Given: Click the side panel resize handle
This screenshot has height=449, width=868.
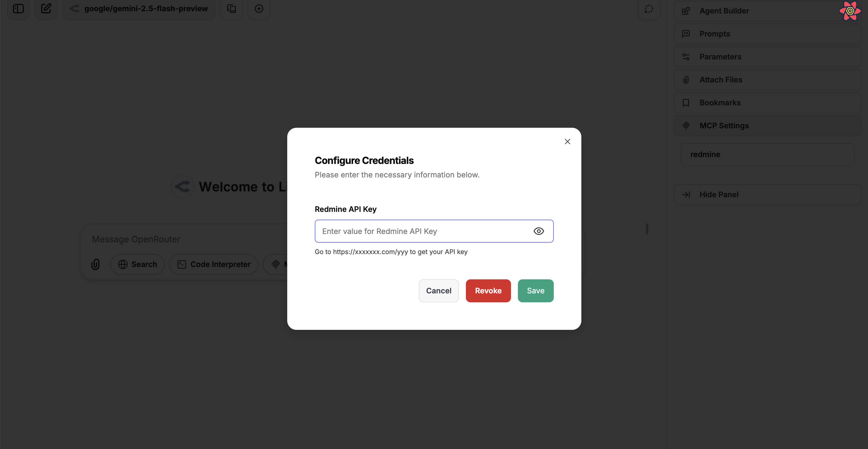Looking at the screenshot, I should click(647, 228).
